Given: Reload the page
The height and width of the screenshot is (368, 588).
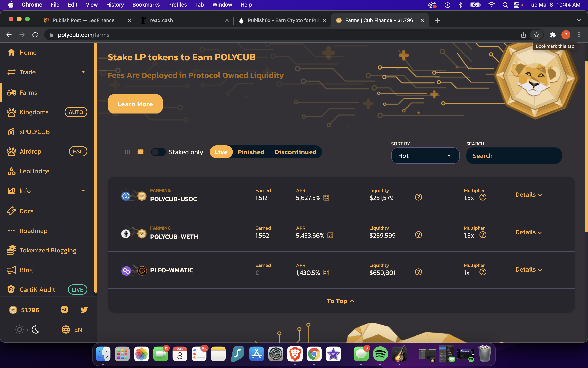Looking at the screenshot, I should pos(35,35).
